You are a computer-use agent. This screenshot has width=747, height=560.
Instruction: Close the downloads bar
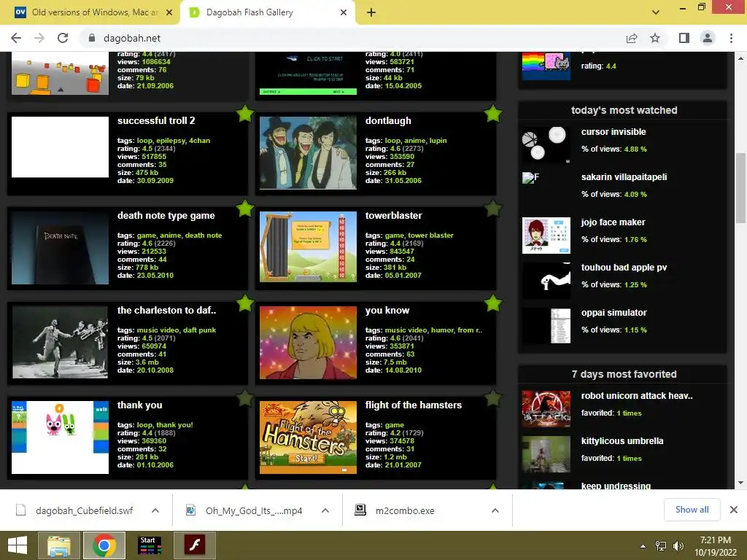[734, 510]
